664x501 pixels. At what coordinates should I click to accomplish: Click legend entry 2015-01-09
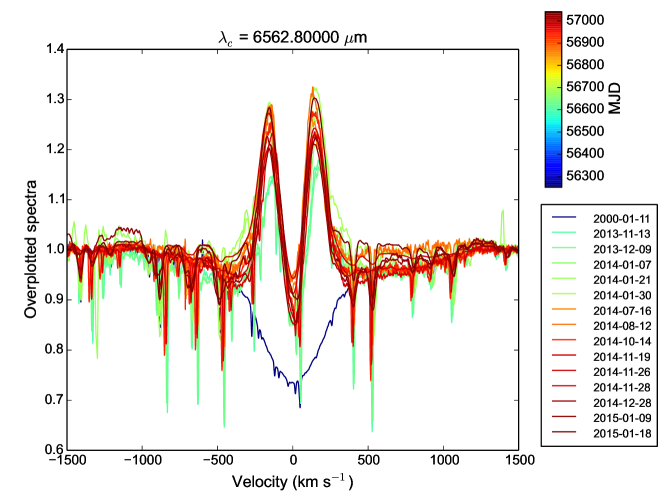[622, 418]
